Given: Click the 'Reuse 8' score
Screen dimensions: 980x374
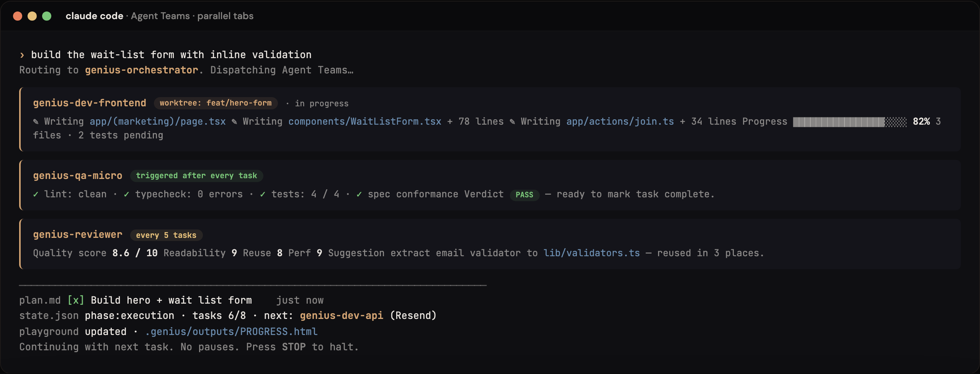Looking at the screenshot, I should tap(263, 253).
